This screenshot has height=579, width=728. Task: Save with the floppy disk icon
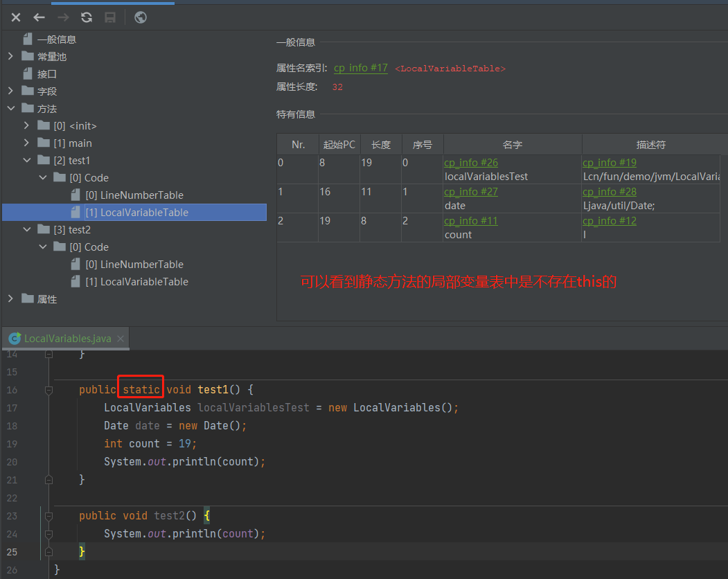pyautogui.click(x=110, y=17)
